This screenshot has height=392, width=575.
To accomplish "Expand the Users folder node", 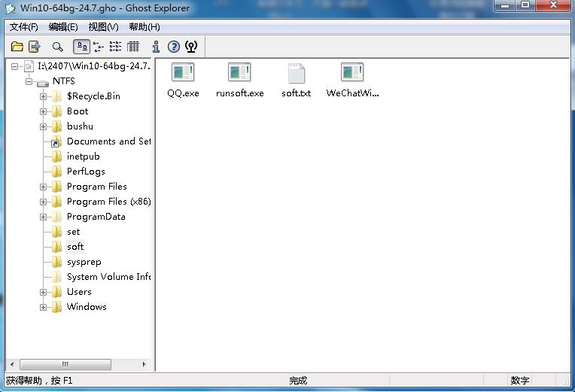I will tap(43, 292).
